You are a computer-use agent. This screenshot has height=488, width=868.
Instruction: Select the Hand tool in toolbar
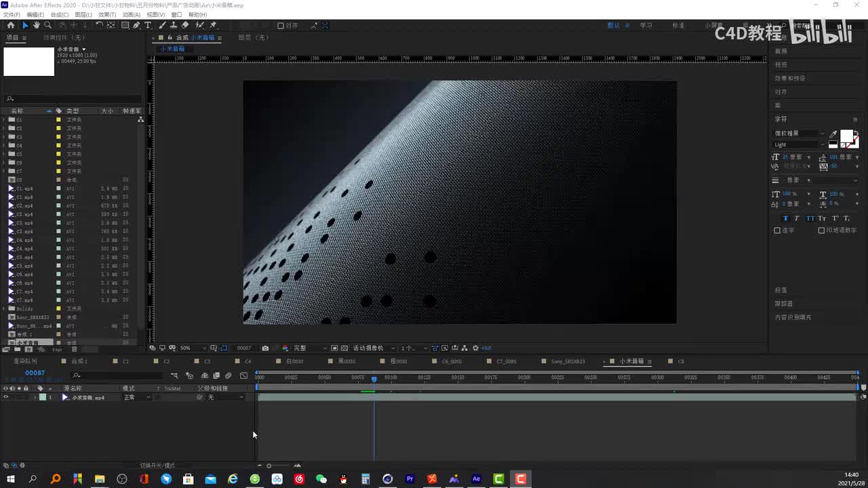coord(36,25)
